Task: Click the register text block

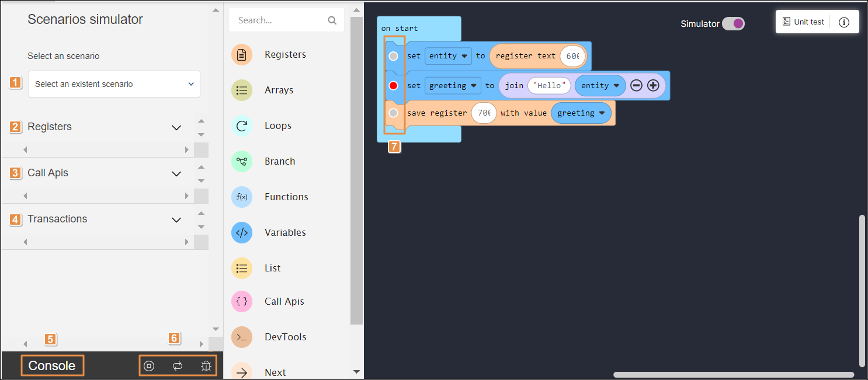Action: point(525,56)
